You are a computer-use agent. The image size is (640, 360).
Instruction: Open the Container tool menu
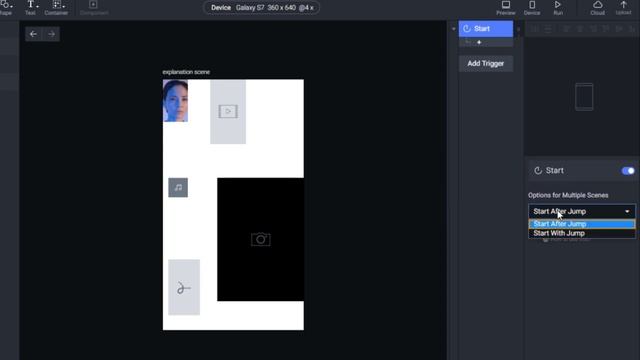[x=56, y=7]
